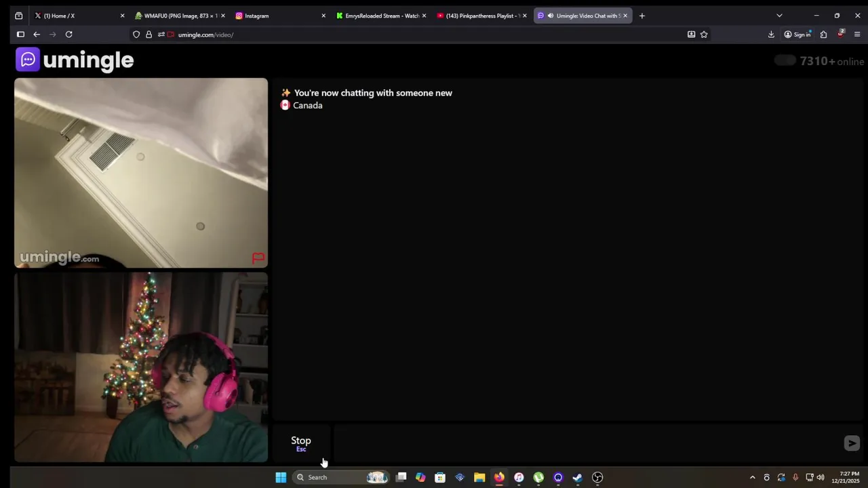Sign in to the browser account

click(x=797, y=35)
